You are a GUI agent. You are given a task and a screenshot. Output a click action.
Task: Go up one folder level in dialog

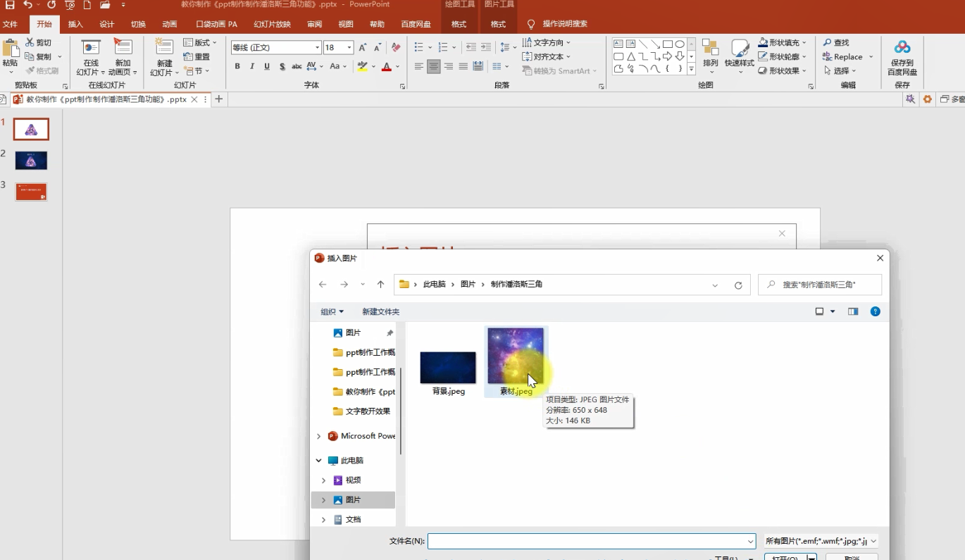pos(380,285)
